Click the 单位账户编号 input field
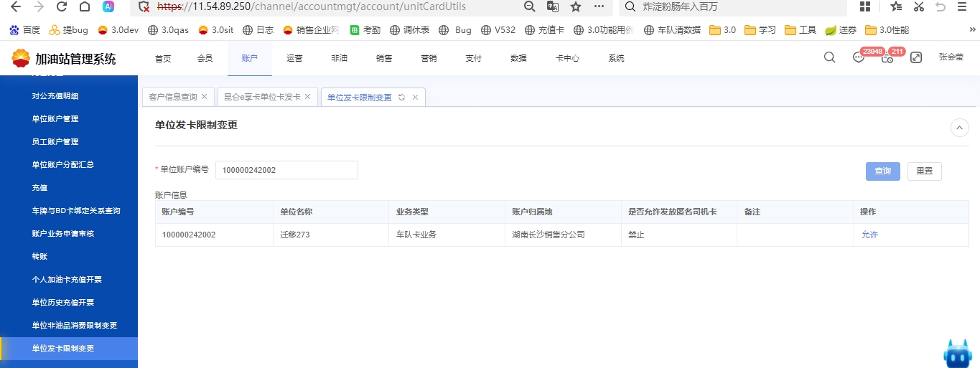The height and width of the screenshot is (368, 980). coord(286,170)
